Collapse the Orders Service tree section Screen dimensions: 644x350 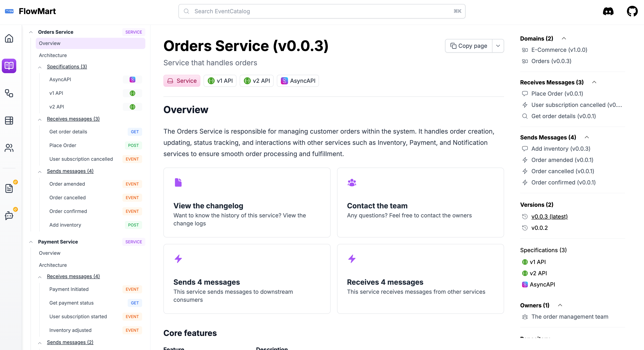31,32
